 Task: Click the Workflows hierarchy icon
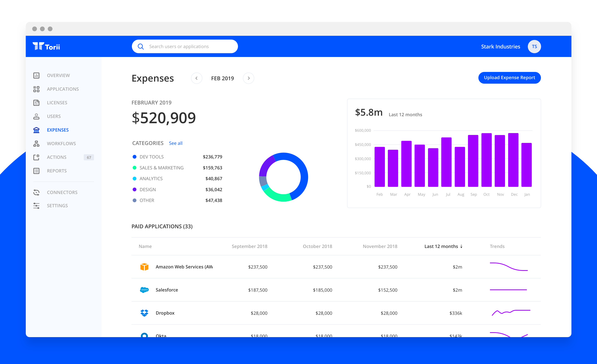coord(36,143)
